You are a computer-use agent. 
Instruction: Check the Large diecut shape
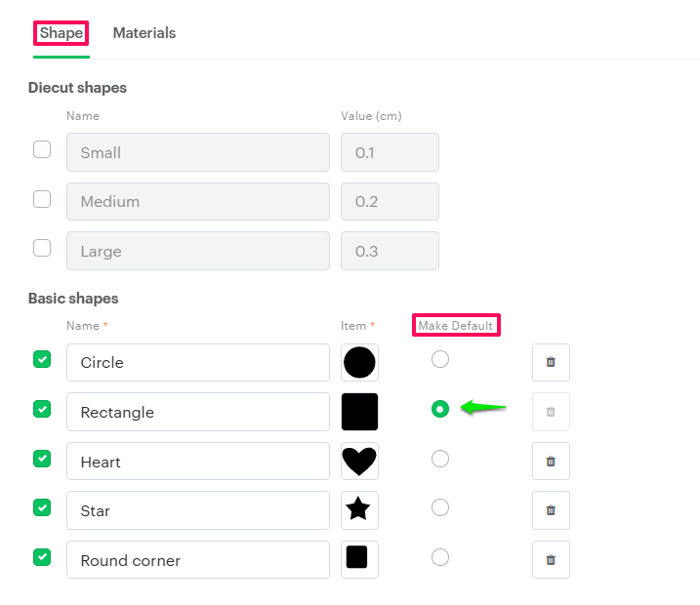coord(42,248)
